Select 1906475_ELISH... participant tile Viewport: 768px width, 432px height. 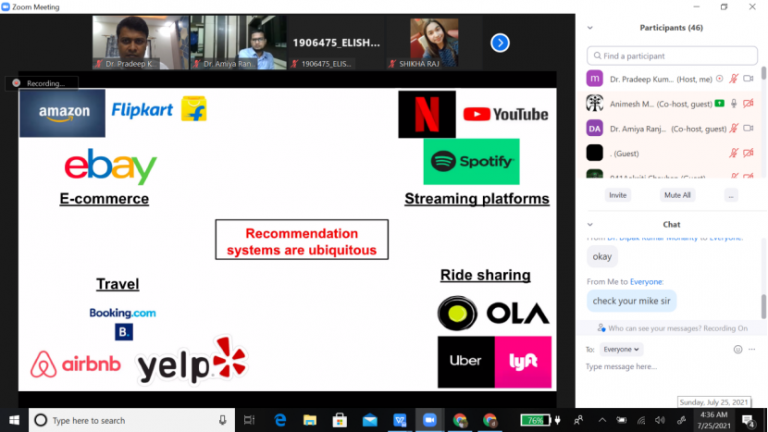coord(336,43)
